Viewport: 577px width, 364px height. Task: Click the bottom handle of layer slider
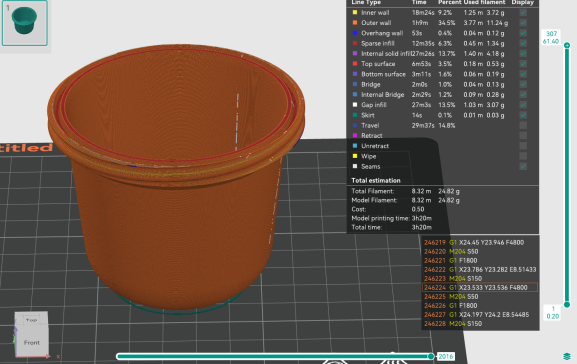pyautogui.click(x=567, y=304)
